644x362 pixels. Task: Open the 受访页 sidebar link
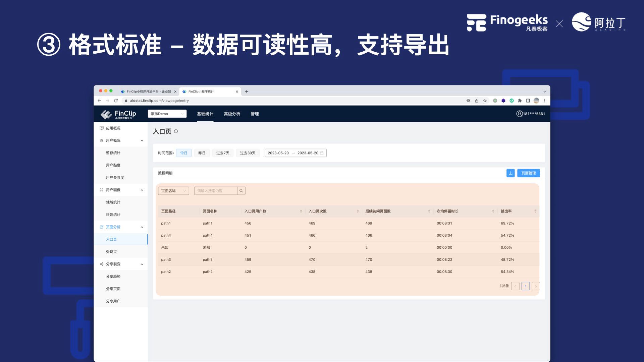point(111,252)
